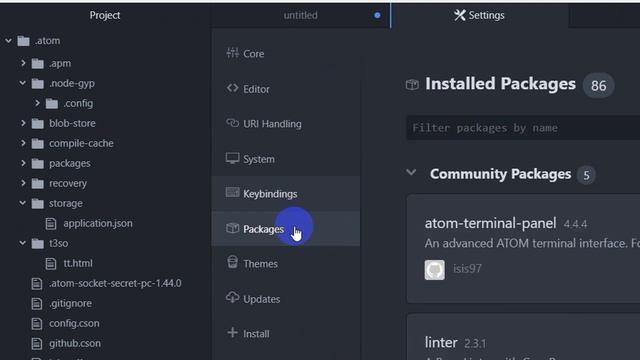
Task: Click the Filter packages by name field
Action: [523, 128]
